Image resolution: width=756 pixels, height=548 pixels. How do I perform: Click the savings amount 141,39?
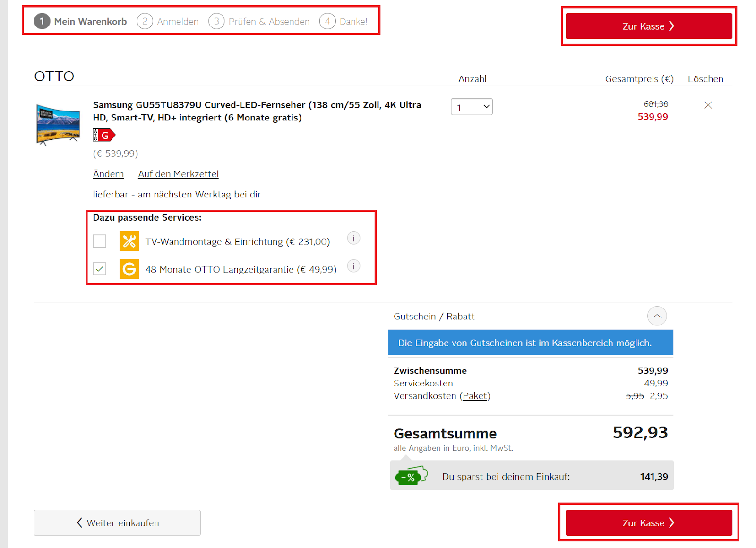(654, 477)
